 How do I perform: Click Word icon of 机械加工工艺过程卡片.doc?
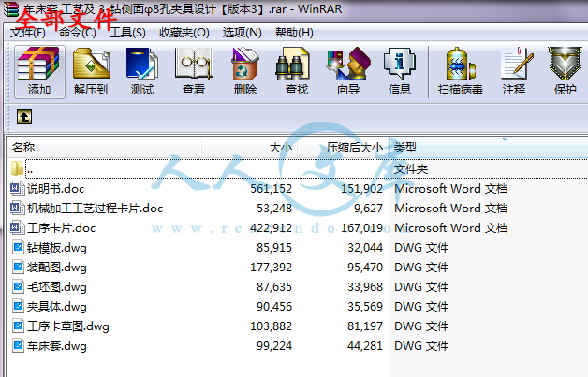(17, 208)
